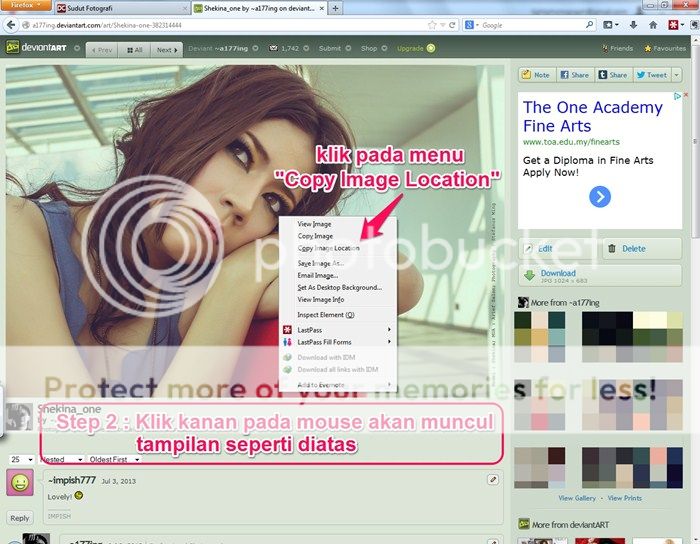Open the View Gallery link
The height and width of the screenshot is (544, 700).
(577, 497)
